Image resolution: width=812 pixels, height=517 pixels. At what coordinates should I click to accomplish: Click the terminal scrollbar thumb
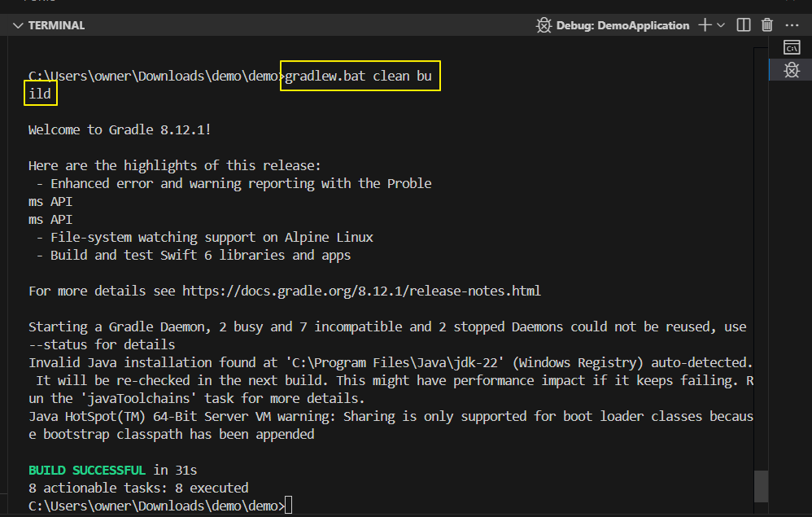pos(761,486)
